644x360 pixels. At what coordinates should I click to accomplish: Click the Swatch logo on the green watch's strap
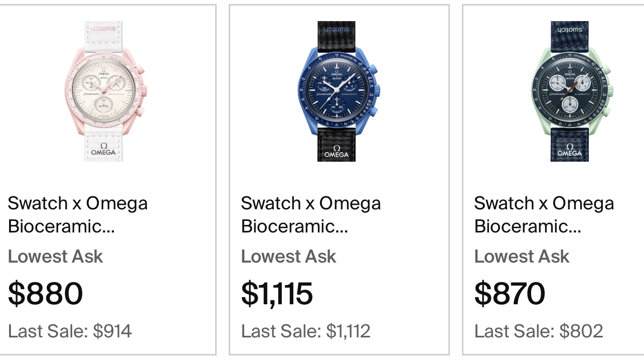coord(570,29)
